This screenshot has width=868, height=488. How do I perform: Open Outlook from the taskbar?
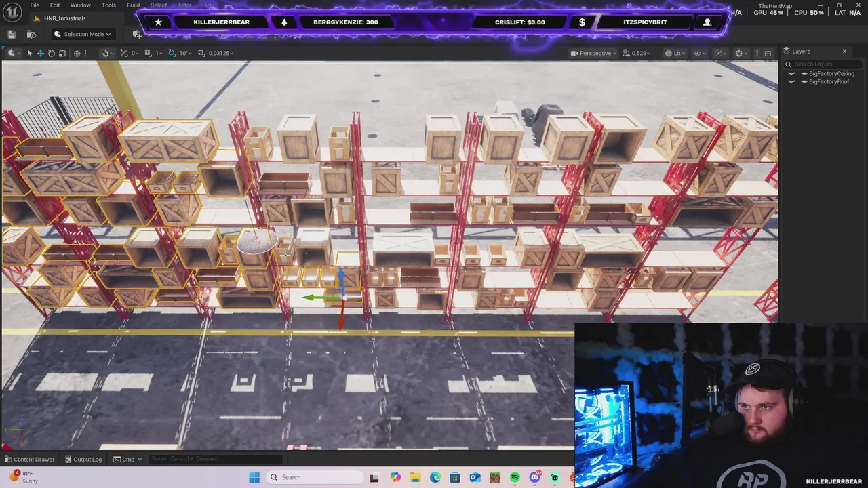[475, 477]
